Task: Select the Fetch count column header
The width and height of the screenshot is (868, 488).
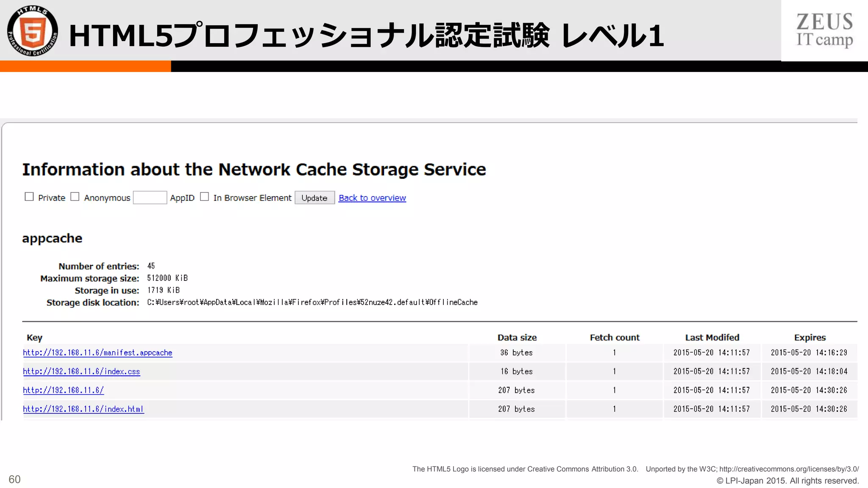Action: [615, 338]
